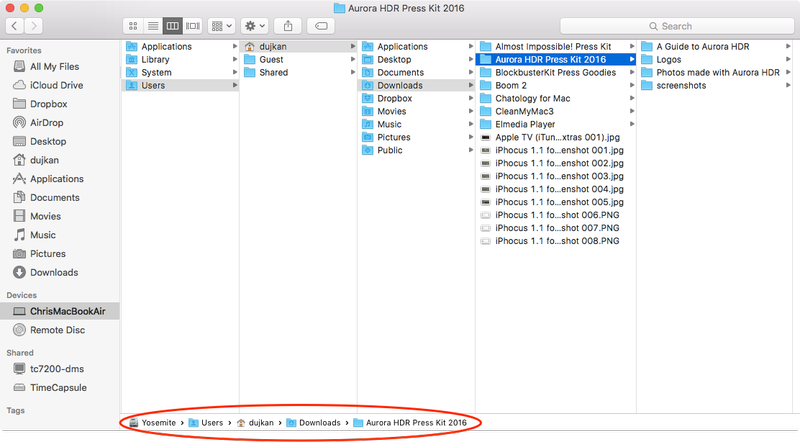This screenshot has width=800, height=442.
Task: Open A Guide to Aurora HDR folder
Action: pos(716,46)
